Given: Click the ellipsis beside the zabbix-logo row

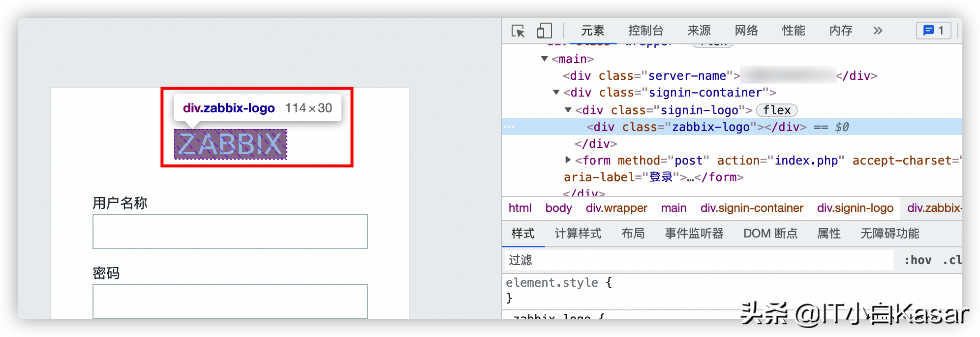Looking at the screenshot, I should point(509,127).
